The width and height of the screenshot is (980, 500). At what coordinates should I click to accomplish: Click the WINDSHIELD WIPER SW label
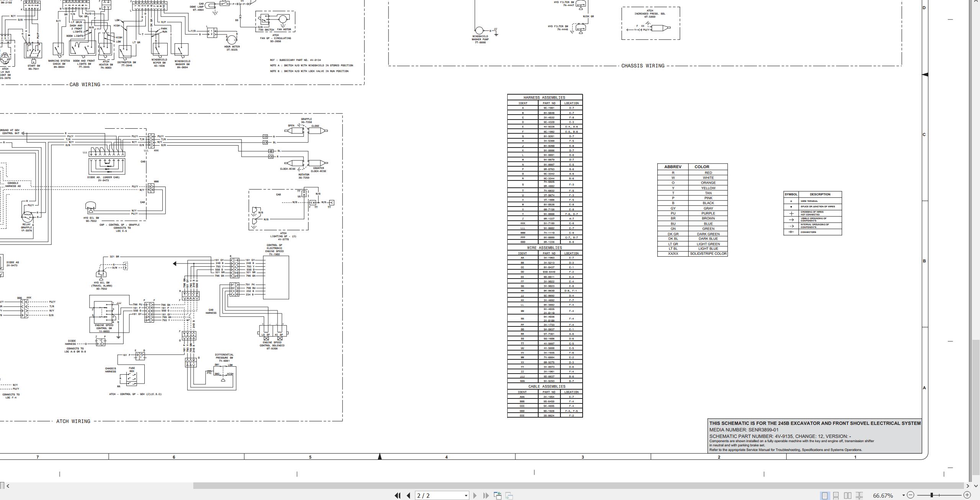point(159,62)
